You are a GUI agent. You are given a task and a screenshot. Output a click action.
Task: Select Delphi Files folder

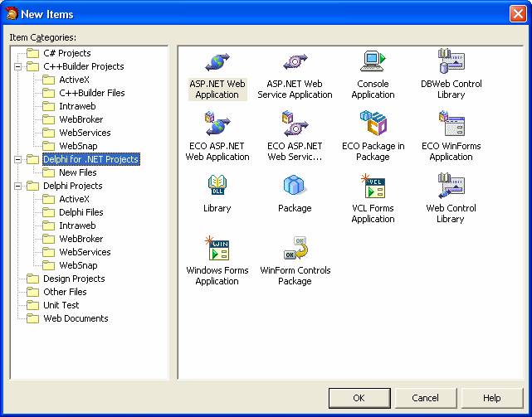click(x=81, y=212)
